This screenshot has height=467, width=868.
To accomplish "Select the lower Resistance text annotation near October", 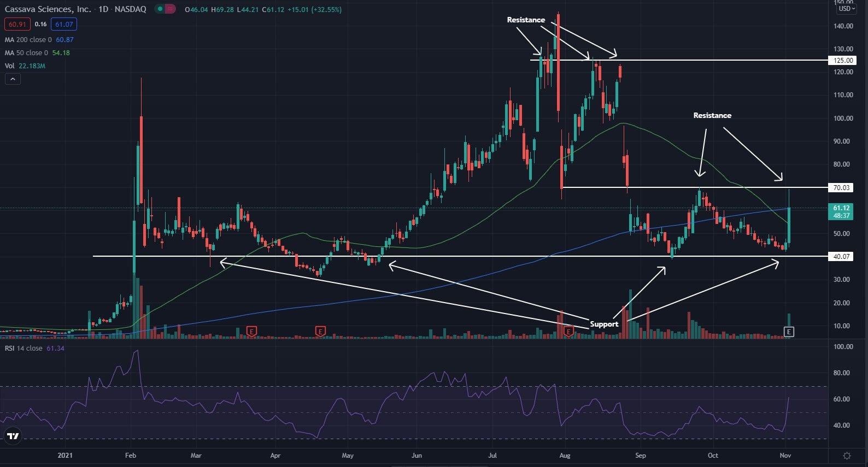I will point(712,115).
